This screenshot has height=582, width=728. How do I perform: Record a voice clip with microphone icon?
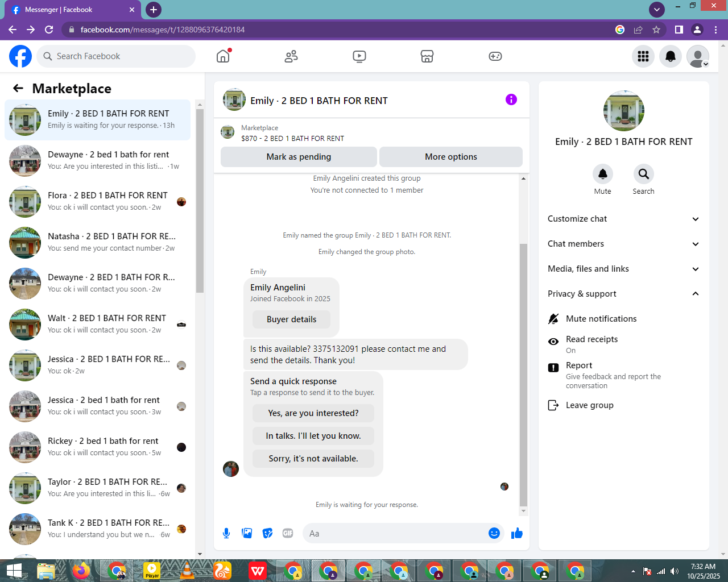point(226,533)
